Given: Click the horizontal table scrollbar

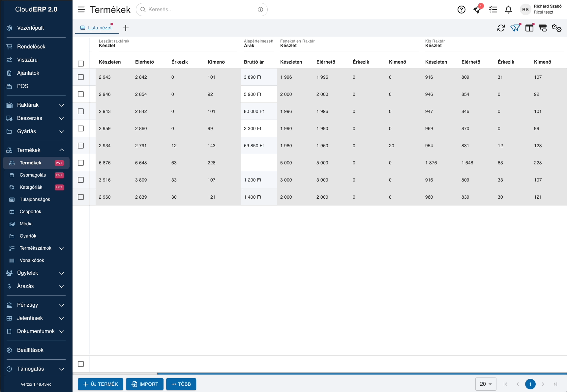Looking at the screenshot, I should tap(362, 374).
